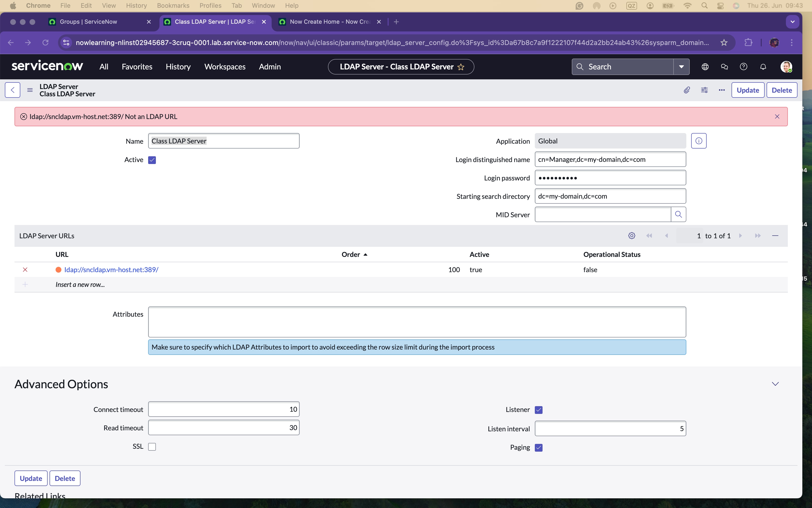Dismiss the Not an LDAP URL error

777,117
